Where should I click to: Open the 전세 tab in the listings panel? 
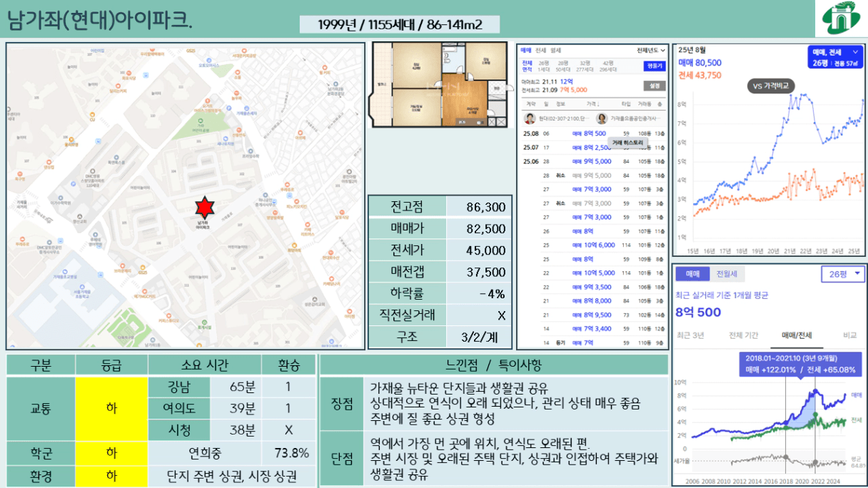click(x=540, y=51)
